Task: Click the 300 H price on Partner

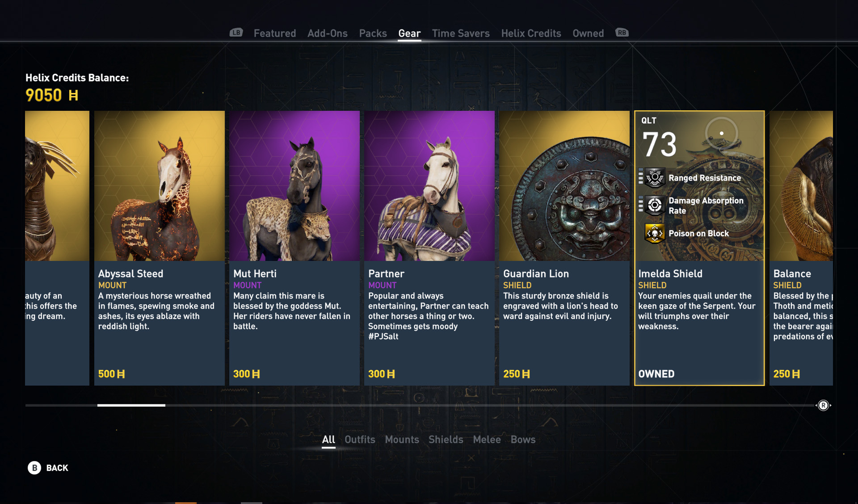Action: pyautogui.click(x=381, y=374)
